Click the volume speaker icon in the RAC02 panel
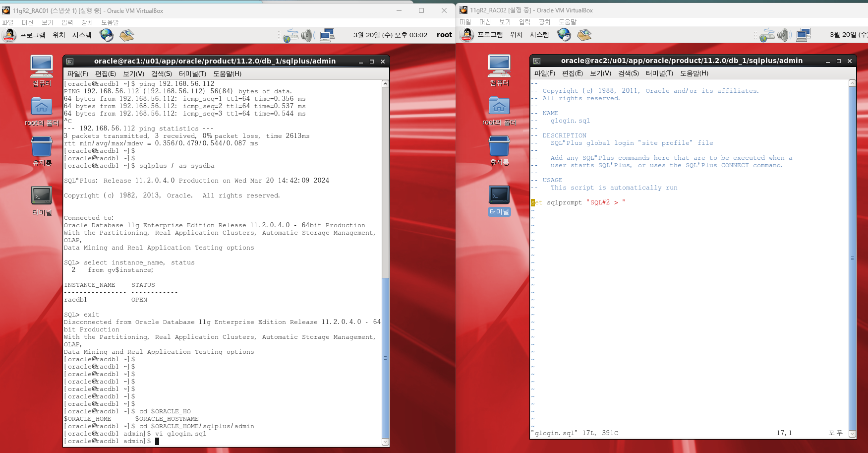 [x=784, y=35]
